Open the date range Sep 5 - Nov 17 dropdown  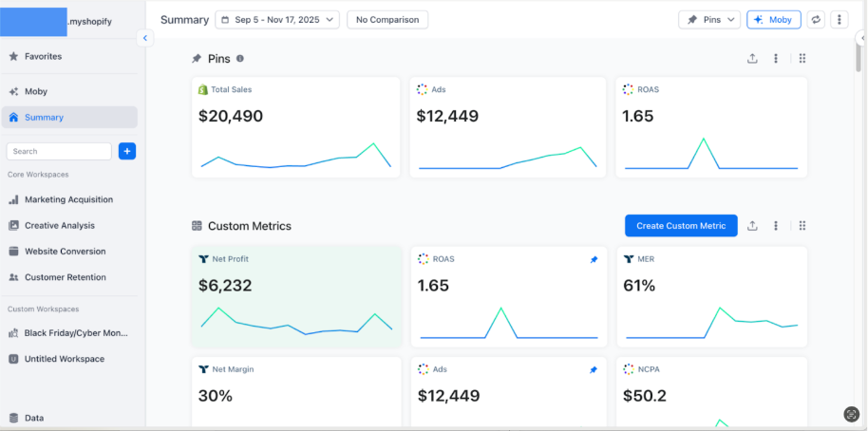[277, 19]
